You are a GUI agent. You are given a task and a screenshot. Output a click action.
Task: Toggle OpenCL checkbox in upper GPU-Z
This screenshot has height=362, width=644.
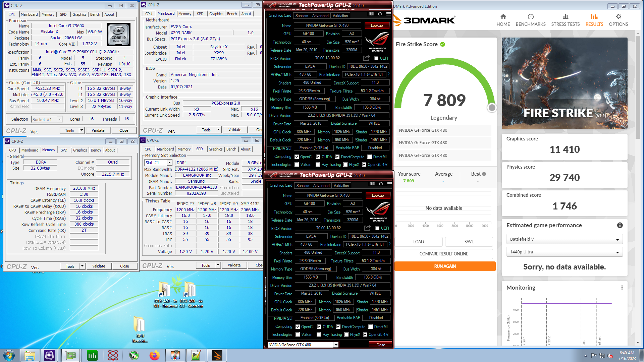297,157
